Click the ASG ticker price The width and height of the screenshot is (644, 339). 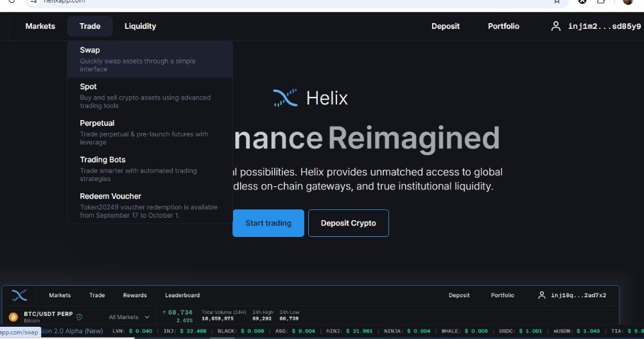303,331
